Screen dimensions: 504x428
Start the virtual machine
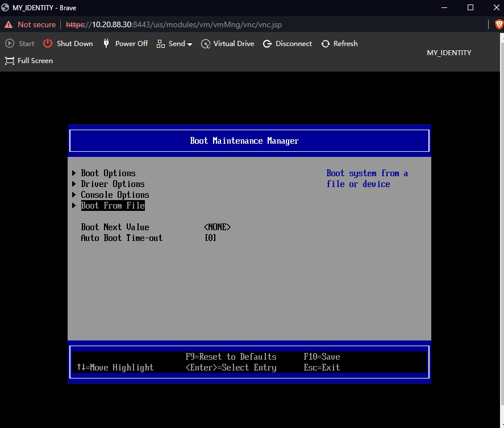(19, 43)
